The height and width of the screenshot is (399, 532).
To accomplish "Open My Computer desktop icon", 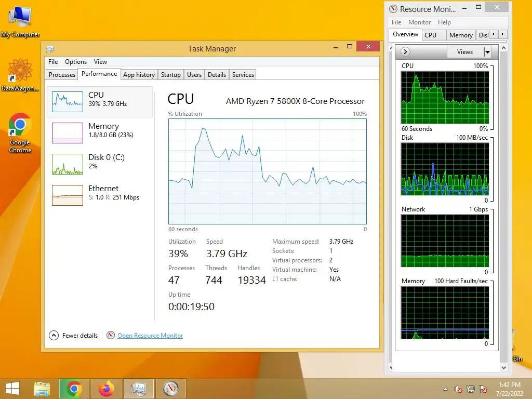I will (x=20, y=21).
